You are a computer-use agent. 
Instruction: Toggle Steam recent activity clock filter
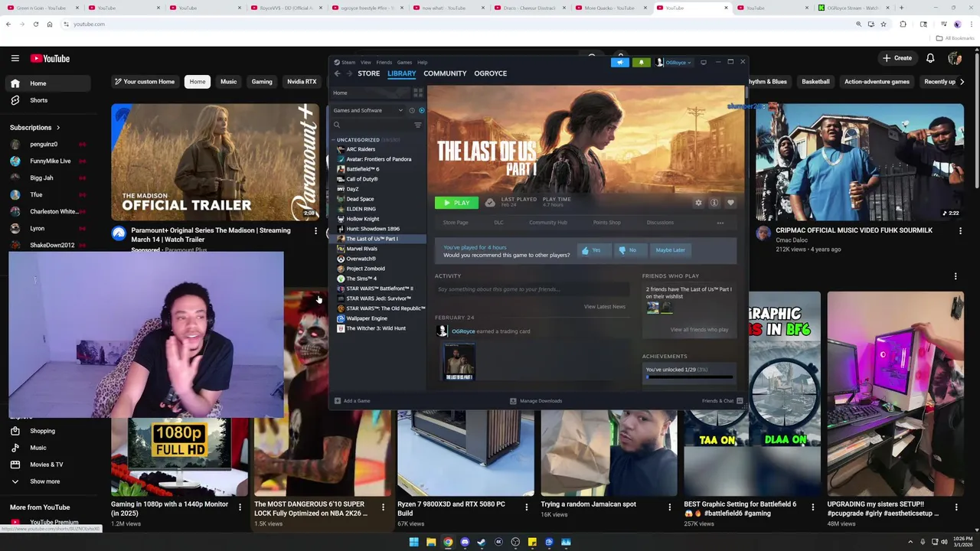pyautogui.click(x=412, y=110)
